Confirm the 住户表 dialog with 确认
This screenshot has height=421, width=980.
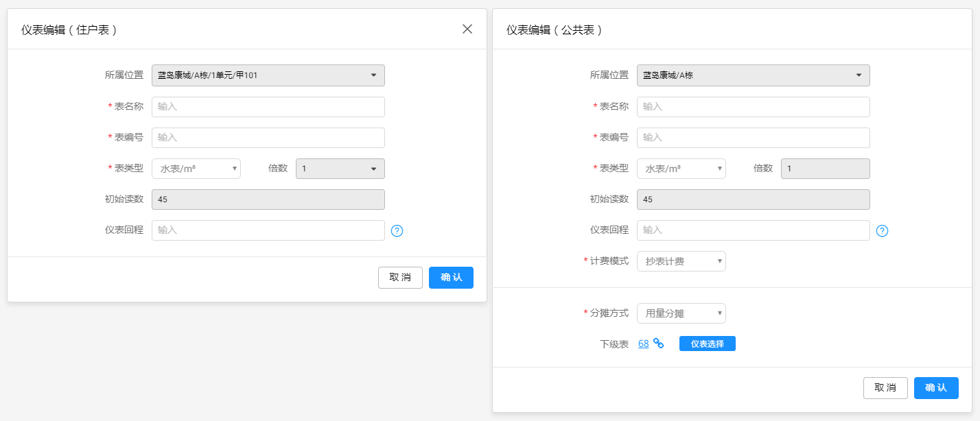tap(451, 278)
